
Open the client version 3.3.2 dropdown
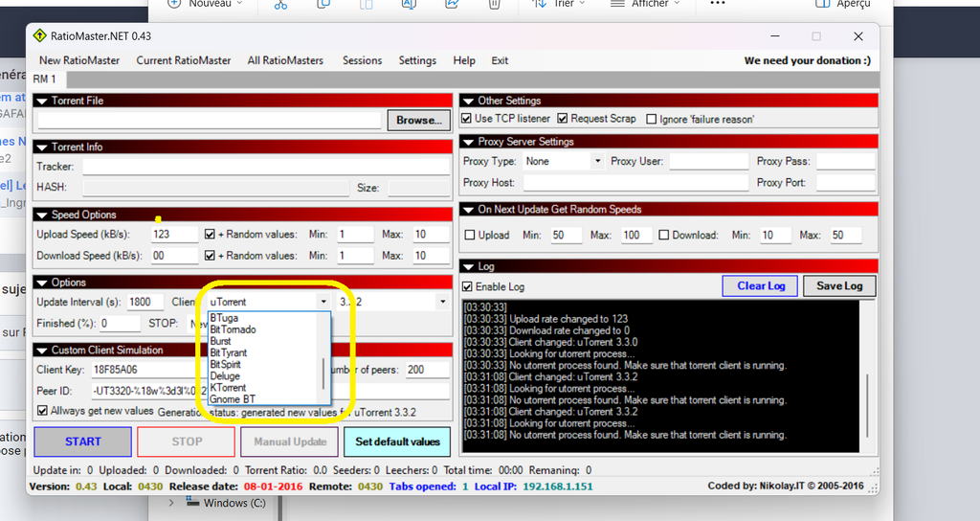coord(442,302)
